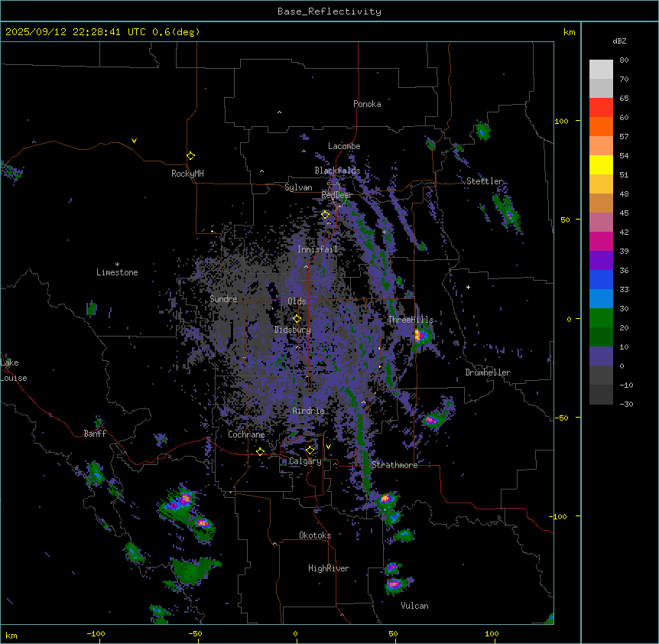Screen dimensions: 659x644
Task: Click the Lake Louise label
Action: 14,370
